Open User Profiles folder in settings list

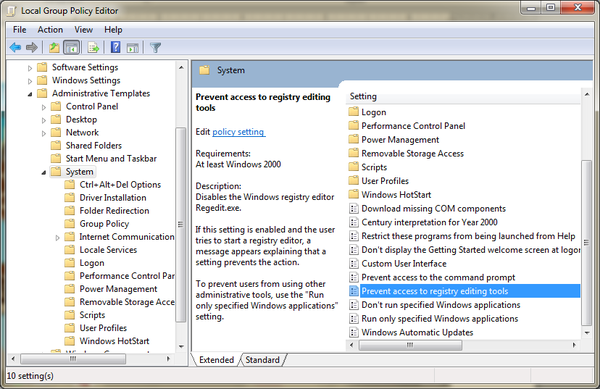click(x=385, y=181)
